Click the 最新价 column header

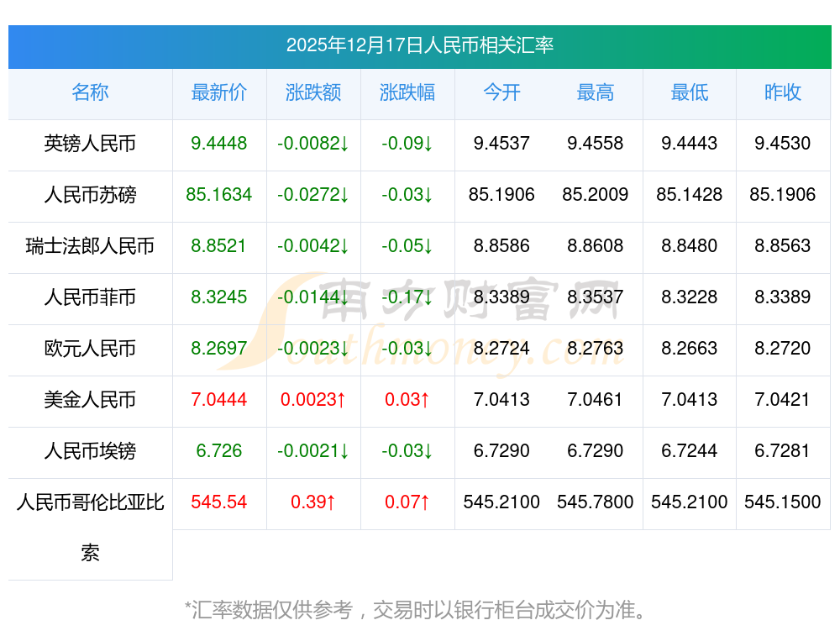219,93
